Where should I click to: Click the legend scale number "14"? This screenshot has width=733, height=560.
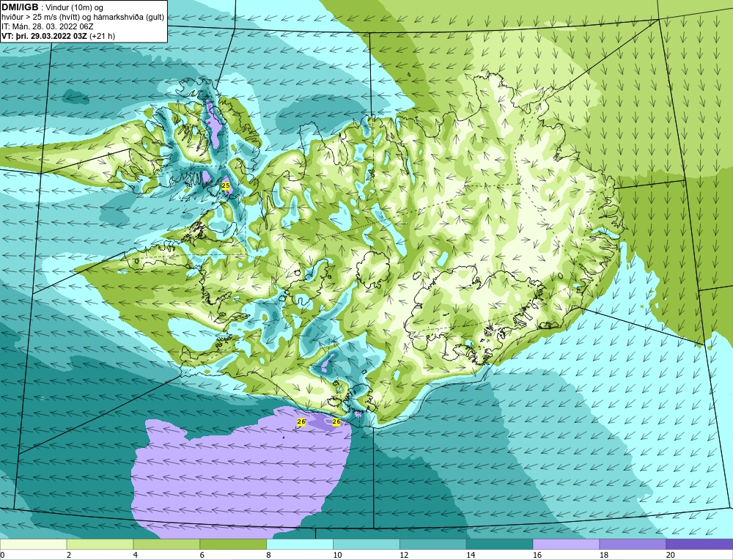pyautogui.click(x=471, y=555)
